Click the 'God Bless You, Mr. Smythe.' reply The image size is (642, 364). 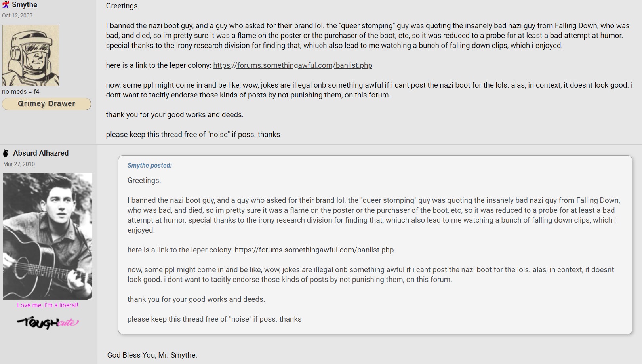(152, 355)
